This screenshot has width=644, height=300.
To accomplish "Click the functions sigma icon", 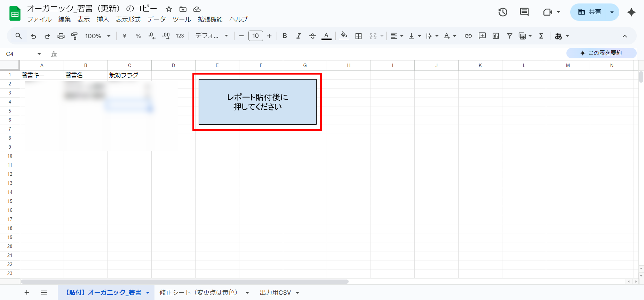I will click(x=541, y=36).
